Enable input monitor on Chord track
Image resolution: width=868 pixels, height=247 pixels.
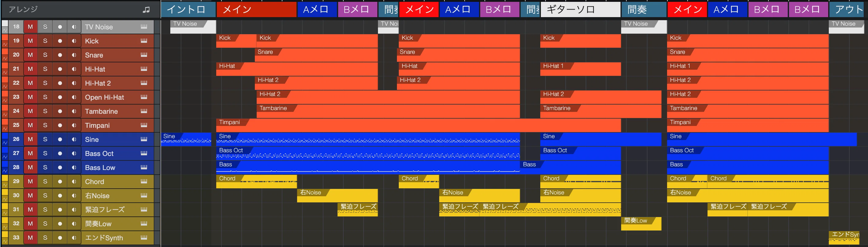pyautogui.click(x=74, y=181)
